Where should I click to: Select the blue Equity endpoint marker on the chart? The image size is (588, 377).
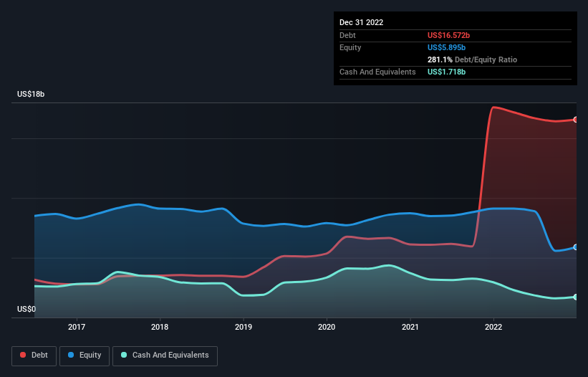pos(576,247)
